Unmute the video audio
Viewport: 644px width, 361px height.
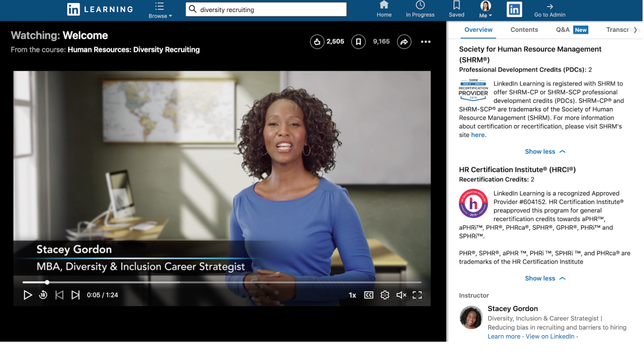[401, 295]
